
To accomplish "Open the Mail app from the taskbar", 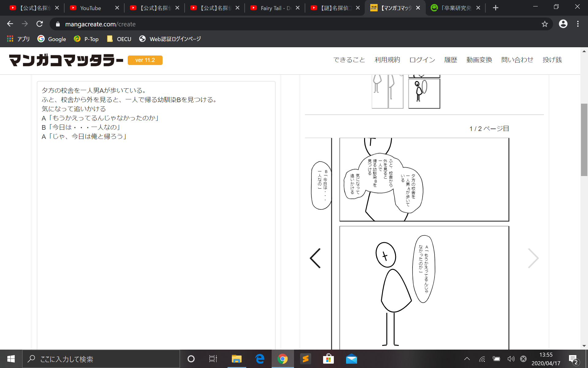I will pyautogui.click(x=351, y=359).
